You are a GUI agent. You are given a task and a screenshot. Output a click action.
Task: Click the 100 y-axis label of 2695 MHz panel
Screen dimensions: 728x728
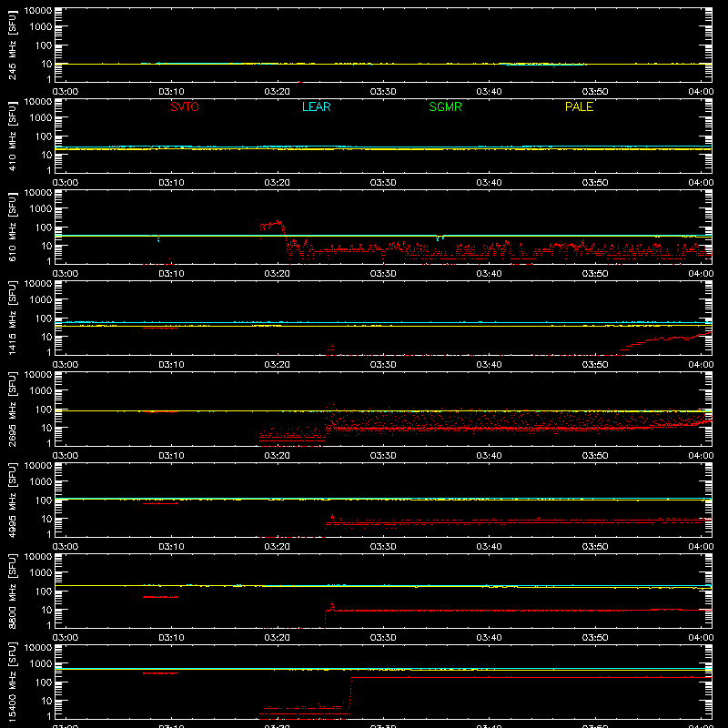click(44, 409)
